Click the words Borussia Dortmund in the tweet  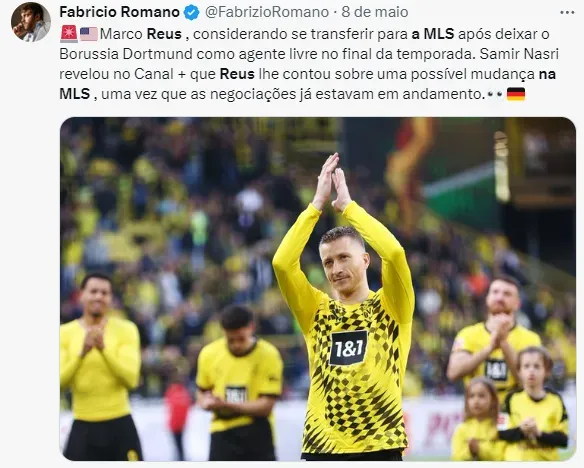click(126, 54)
